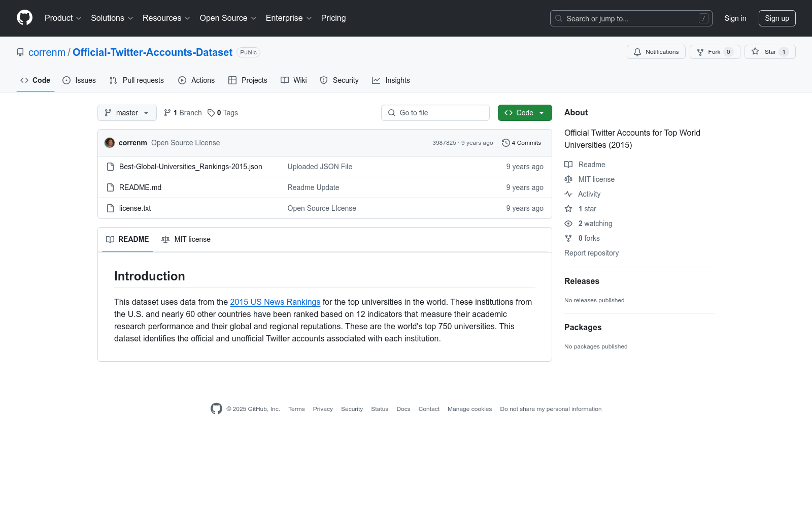Screen dimensions: 812x508
Task: Select the README tab in file viewer
Action: coord(127,239)
